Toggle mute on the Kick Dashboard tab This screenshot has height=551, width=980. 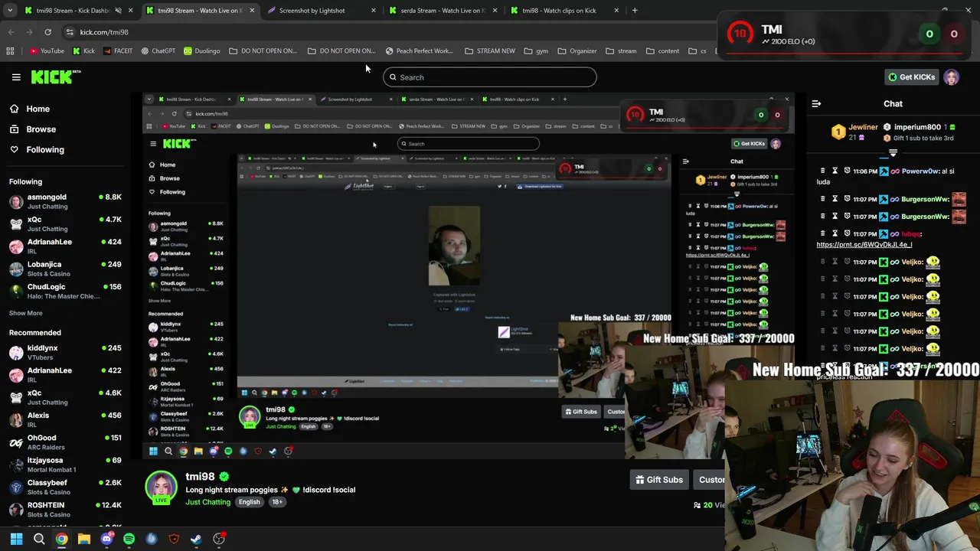119,11
